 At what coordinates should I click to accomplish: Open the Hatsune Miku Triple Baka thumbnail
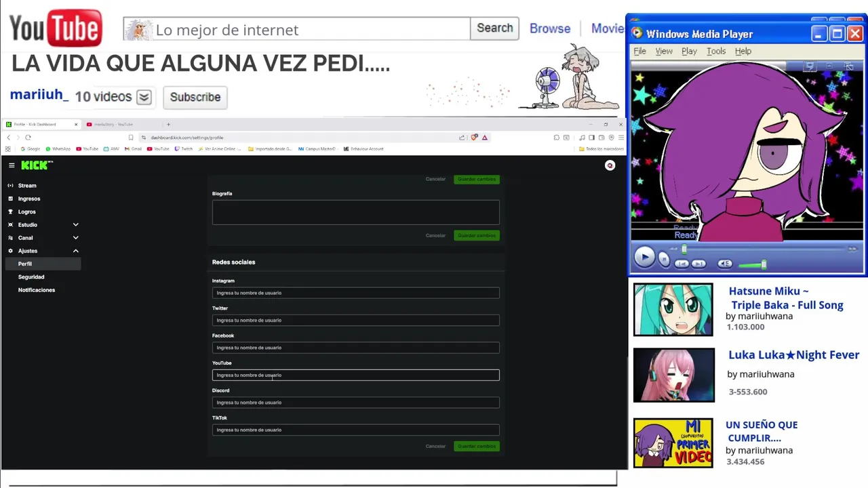coord(673,310)
